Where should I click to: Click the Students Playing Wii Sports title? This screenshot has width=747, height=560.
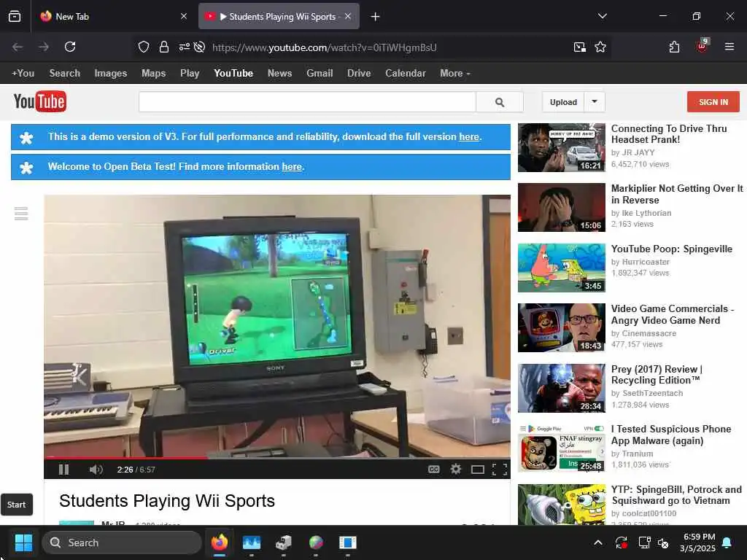[167, 501]
